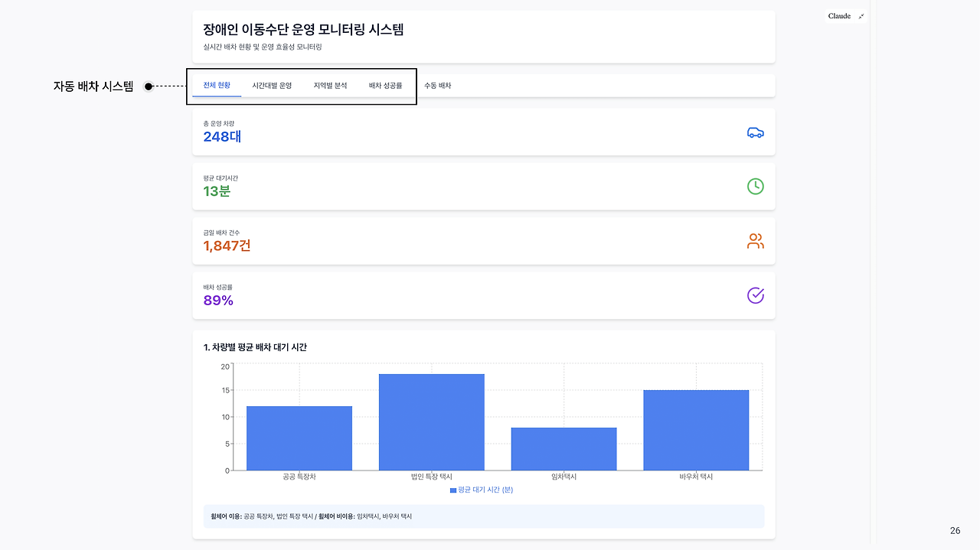Click the clock icon in 평균 대기시간 card
The width and height of the screenshot is (980, 550).
point(755,186)
